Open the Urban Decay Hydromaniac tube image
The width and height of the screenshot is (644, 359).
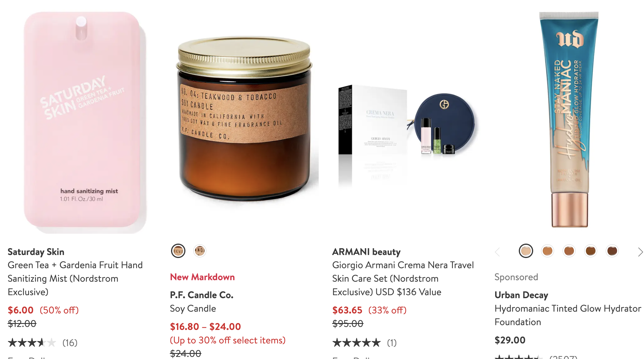569,120
